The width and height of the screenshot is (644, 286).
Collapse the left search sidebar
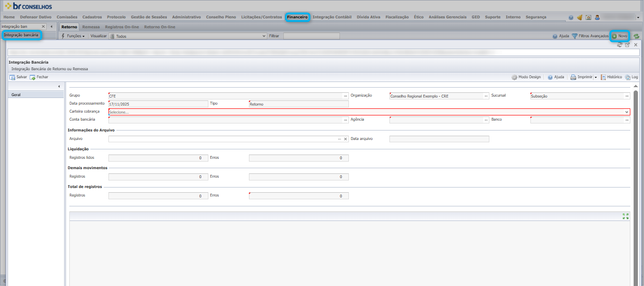pyautogui.click(x=51, y=26)
